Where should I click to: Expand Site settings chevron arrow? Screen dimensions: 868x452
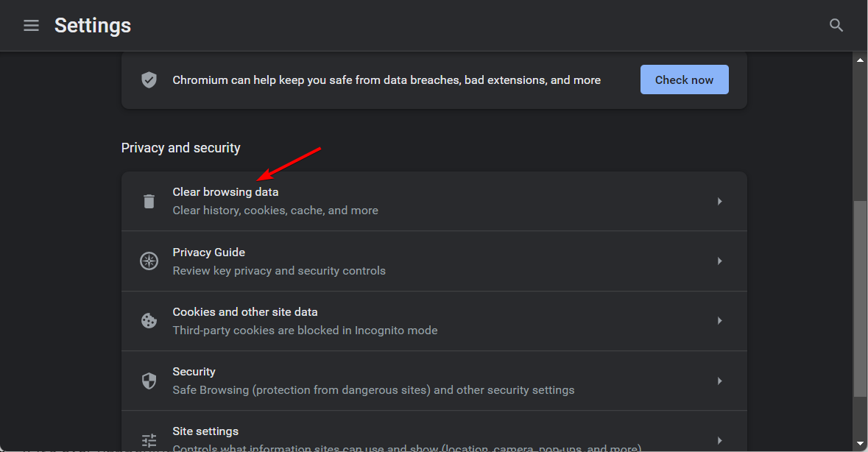click(x=719, y=440)
